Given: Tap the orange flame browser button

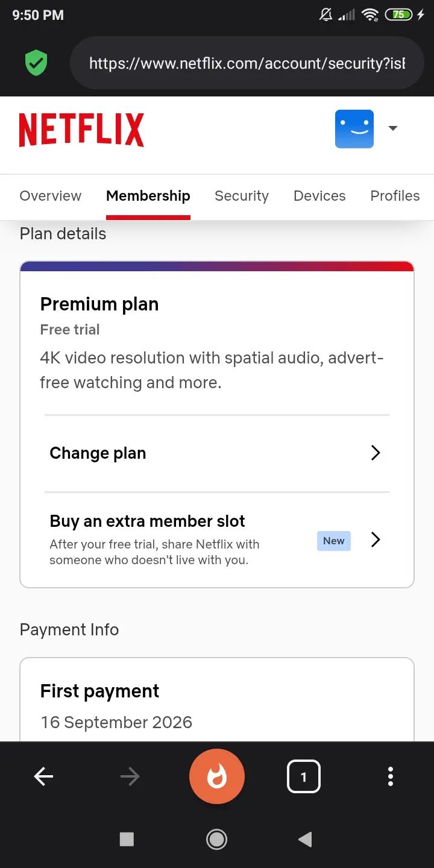Looking at the screenshot, I should (x=217, y=777).
